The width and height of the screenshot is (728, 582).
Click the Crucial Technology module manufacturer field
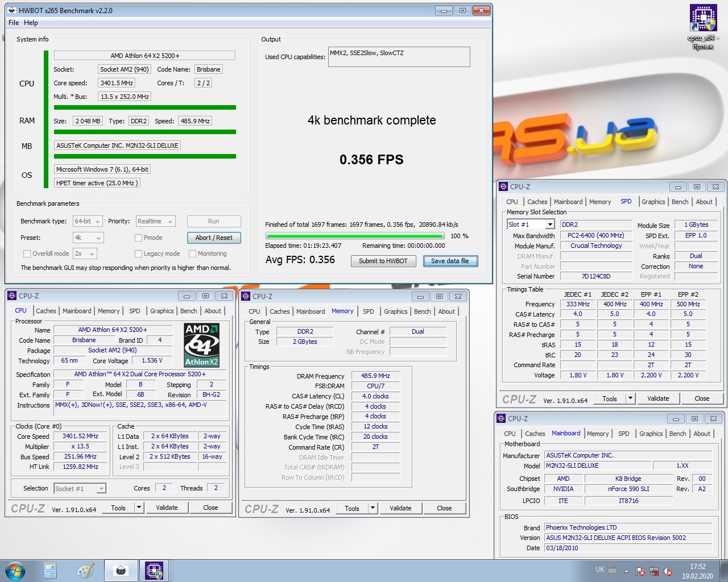pos(596,246)
